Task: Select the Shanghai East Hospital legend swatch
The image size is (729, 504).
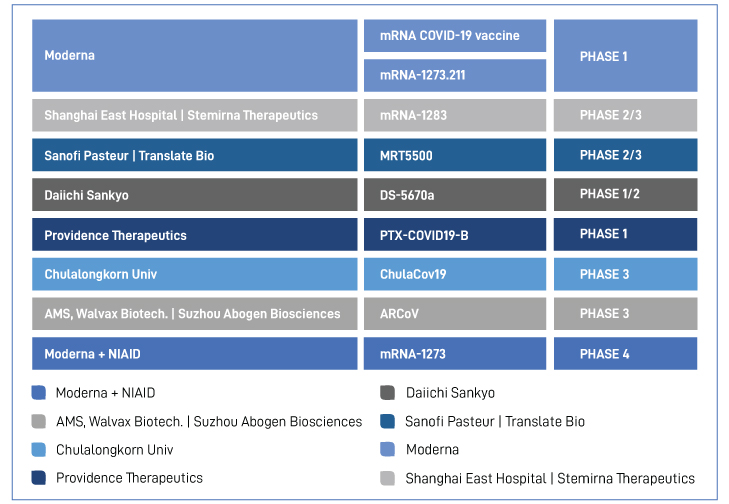Action: (387, 478)
